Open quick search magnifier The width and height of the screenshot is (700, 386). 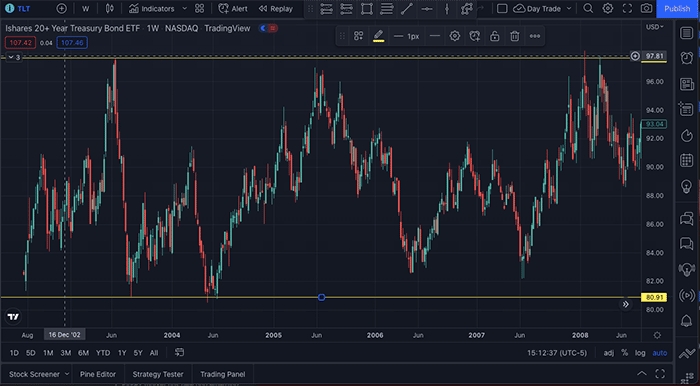click(x=588, y=8)
